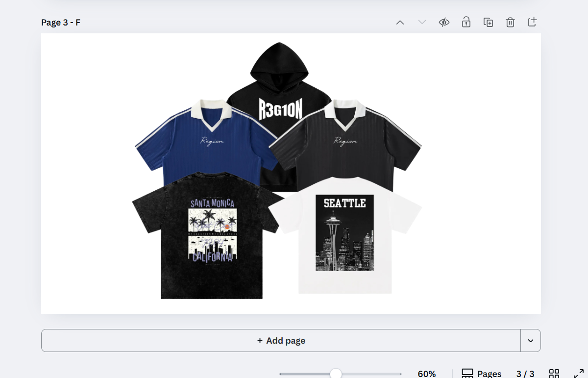Hide Page 3 using the eye icon
Viewport: 588px width, 378px height.
(x=444, y=23)
